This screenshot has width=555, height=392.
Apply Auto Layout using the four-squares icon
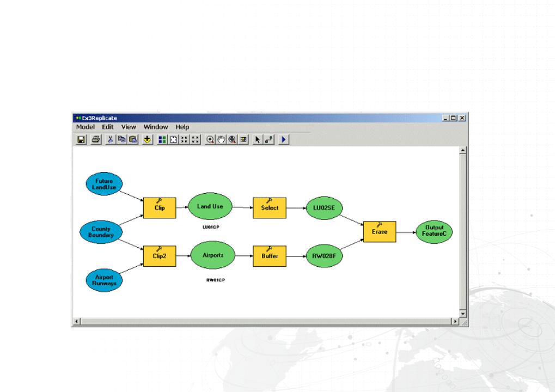(162, 139)
